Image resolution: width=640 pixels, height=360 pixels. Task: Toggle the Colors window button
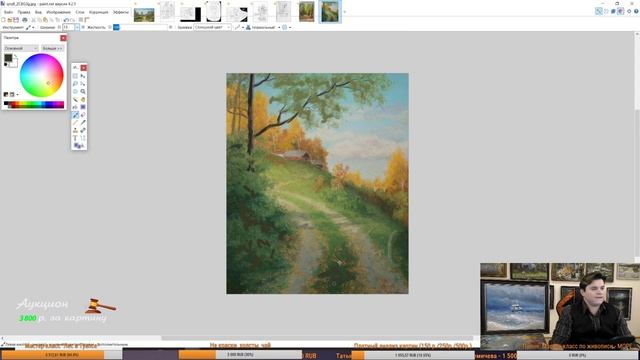point(620,11)
